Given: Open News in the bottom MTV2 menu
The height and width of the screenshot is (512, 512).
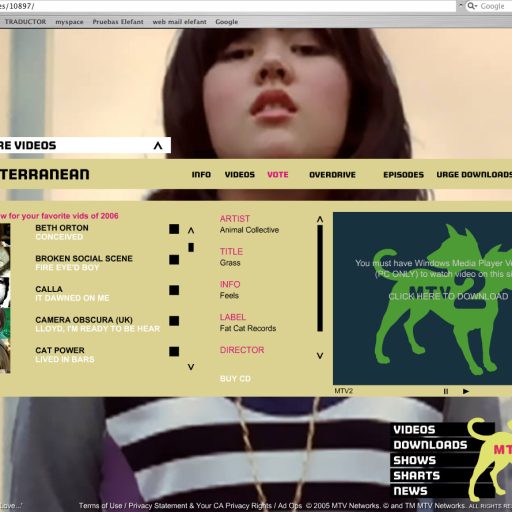Looking at the screenshot, I should [410, 491].
